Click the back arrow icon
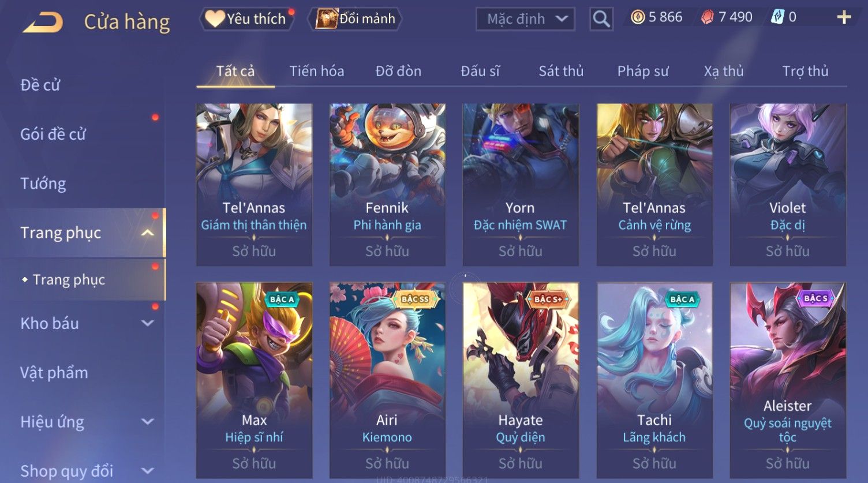868x483 pixels. tap(43, 23)
